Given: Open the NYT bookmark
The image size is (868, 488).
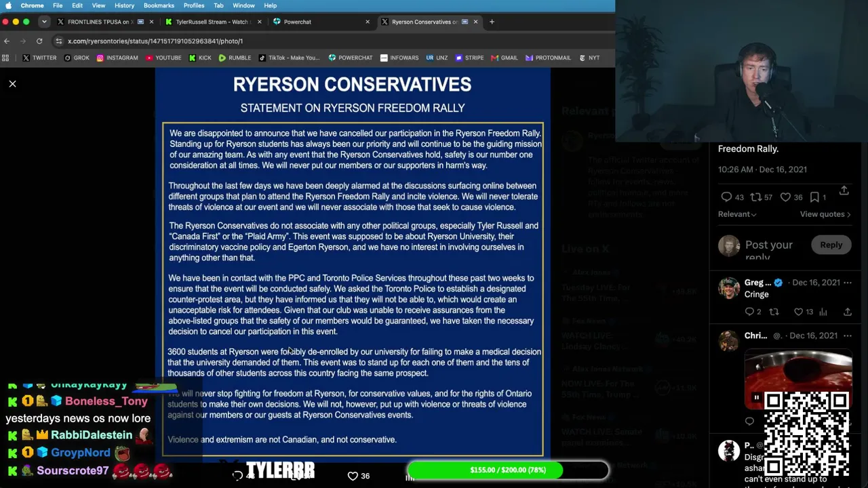Looking at the screenshot, I should point(589,58).
